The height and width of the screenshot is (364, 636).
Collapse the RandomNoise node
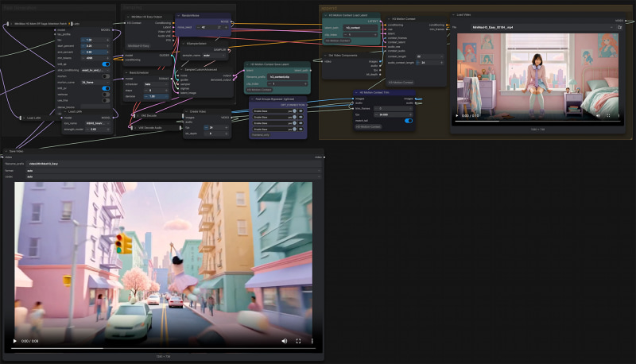click(179, 15)
